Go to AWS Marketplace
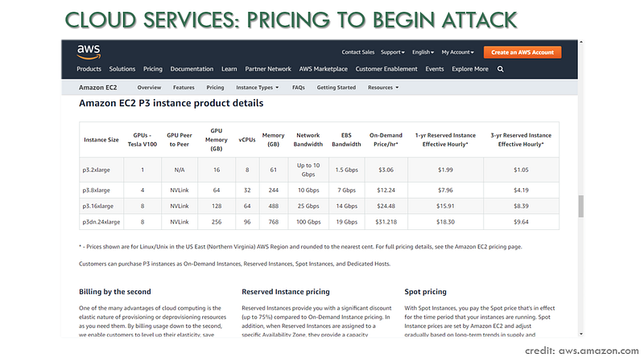 (324, 69)
